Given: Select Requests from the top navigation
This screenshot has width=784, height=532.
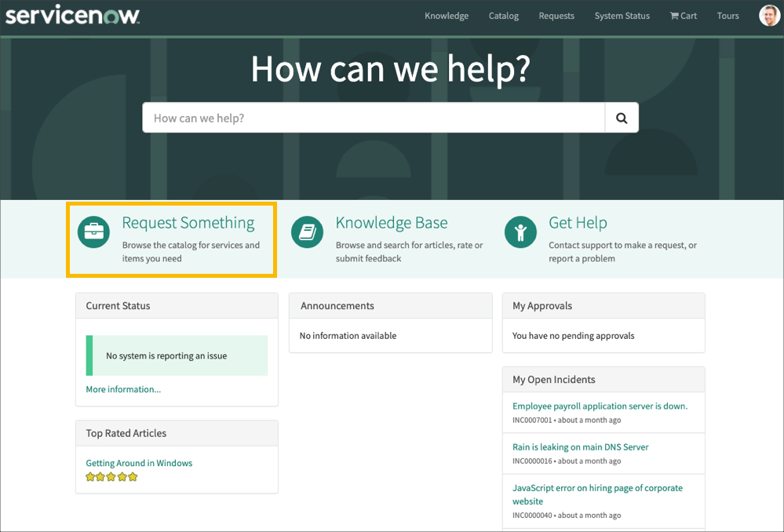Looking at the screenshot, I should click(x=556, y=15).
